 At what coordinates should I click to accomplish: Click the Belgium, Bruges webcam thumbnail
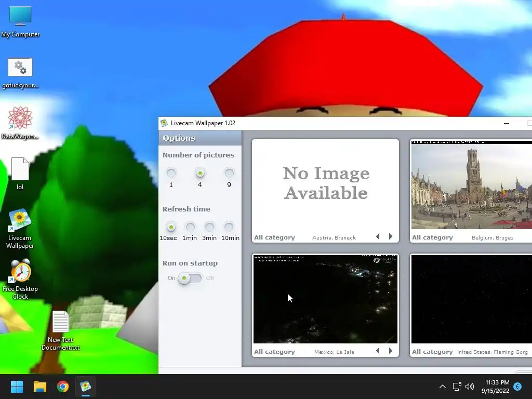coord(472,185)
